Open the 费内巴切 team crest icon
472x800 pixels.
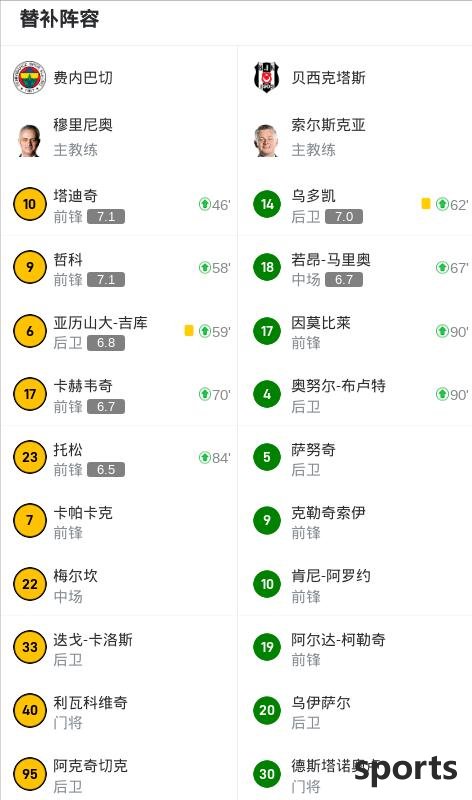coord(30,78)
